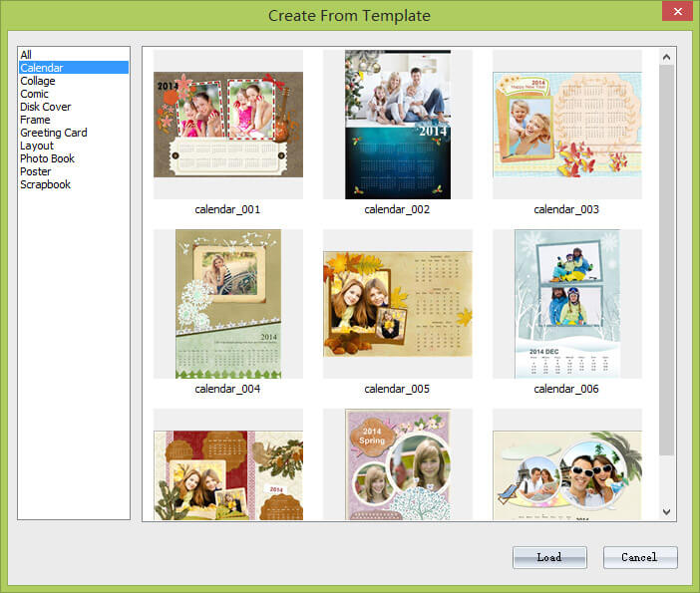Choose the Comic category
The height and width of the screenshot is (593, 700).
(x=74, y=94)
